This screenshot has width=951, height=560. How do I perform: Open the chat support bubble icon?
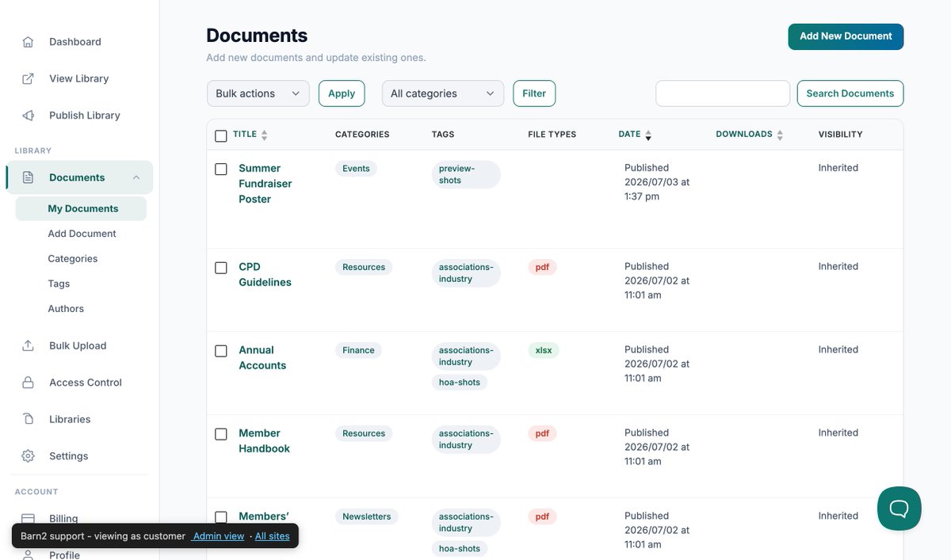899,509
